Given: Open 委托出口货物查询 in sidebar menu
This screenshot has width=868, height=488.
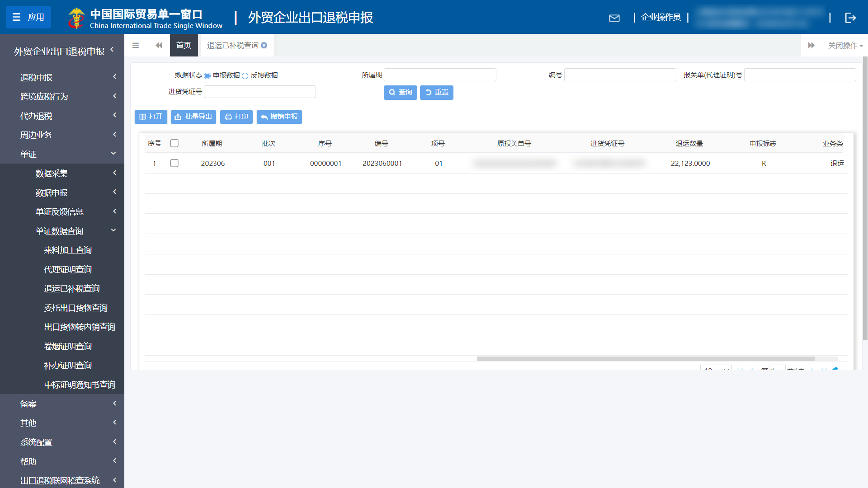Looking at the screenshot, I should pos(75,308).
